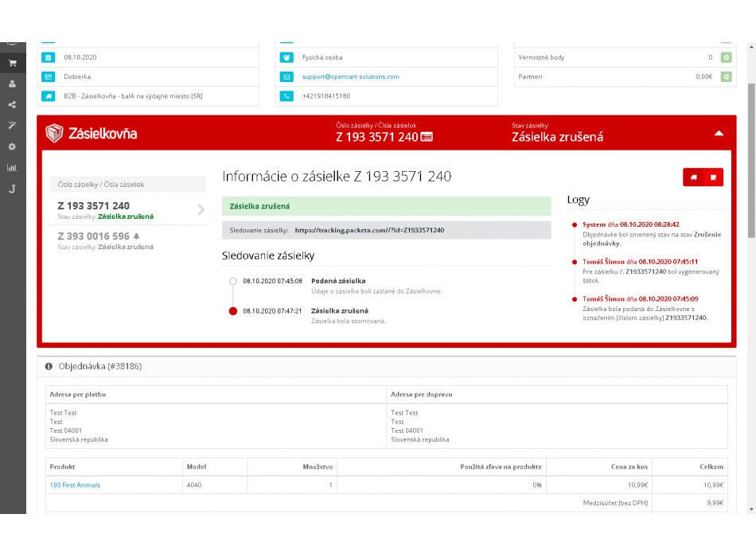The height and width of the screenshot is (557, 756).
Task: Select shipment Z 393 0016 596 in list
Action: (x=128, y=240)
